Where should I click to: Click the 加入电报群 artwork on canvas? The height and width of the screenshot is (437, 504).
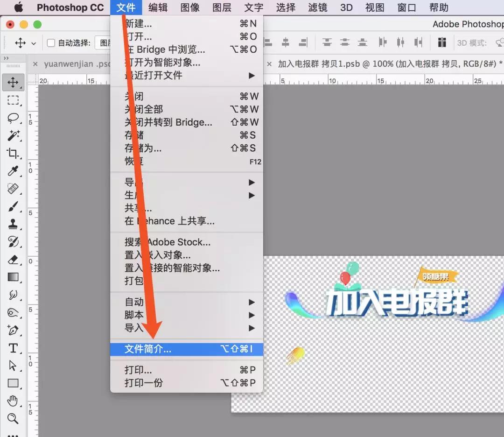397,302
